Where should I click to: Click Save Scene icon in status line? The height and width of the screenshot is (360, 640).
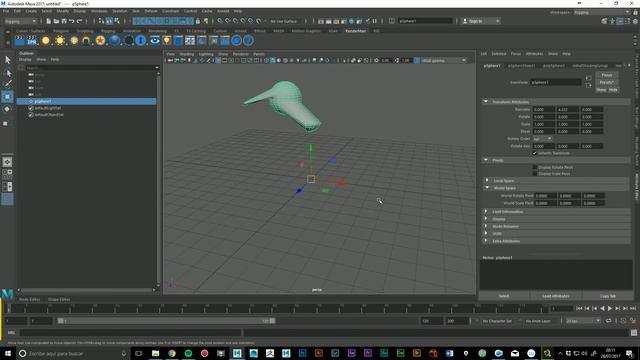(x=64, y=21)
